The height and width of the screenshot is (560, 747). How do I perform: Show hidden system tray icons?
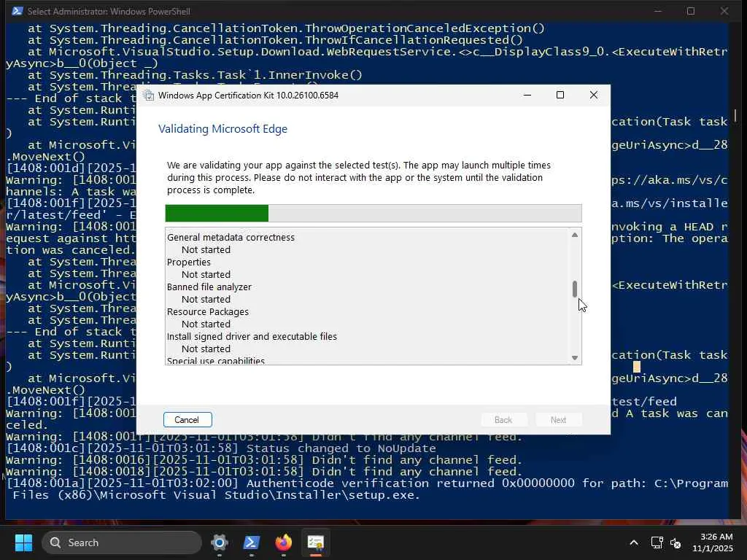pyautogui.click(x=634, y=542)
